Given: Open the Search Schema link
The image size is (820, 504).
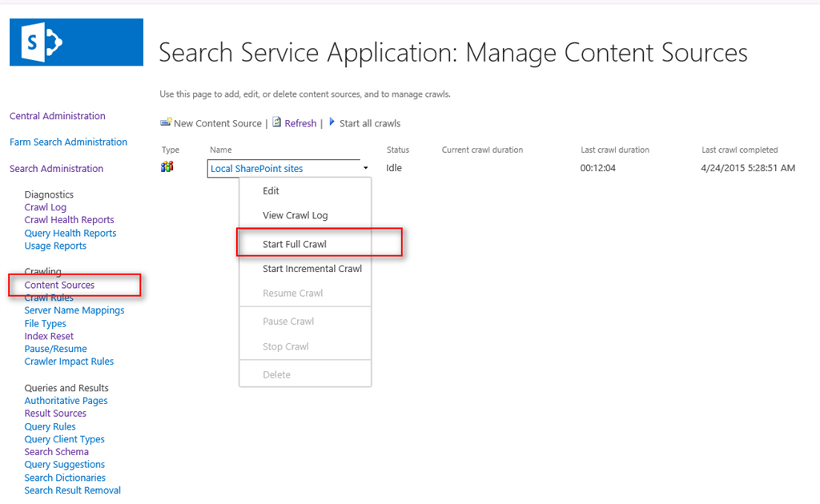Looking at the screenshot, I should pos(56,452).
